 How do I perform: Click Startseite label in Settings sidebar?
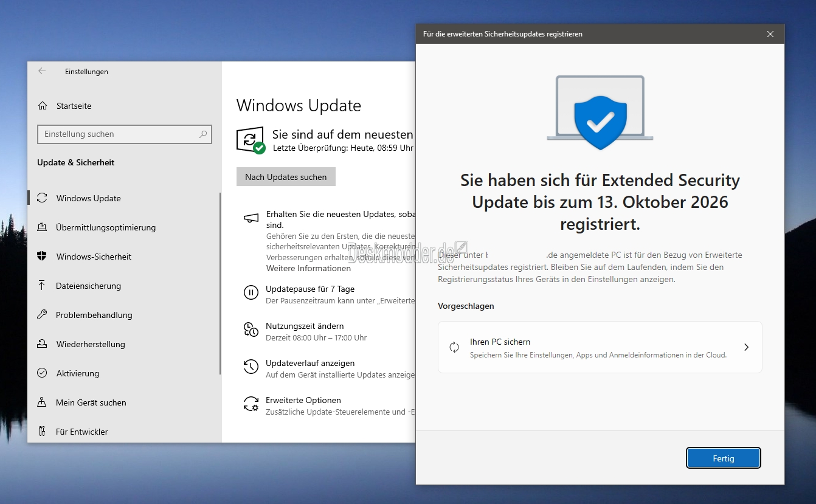74,106
